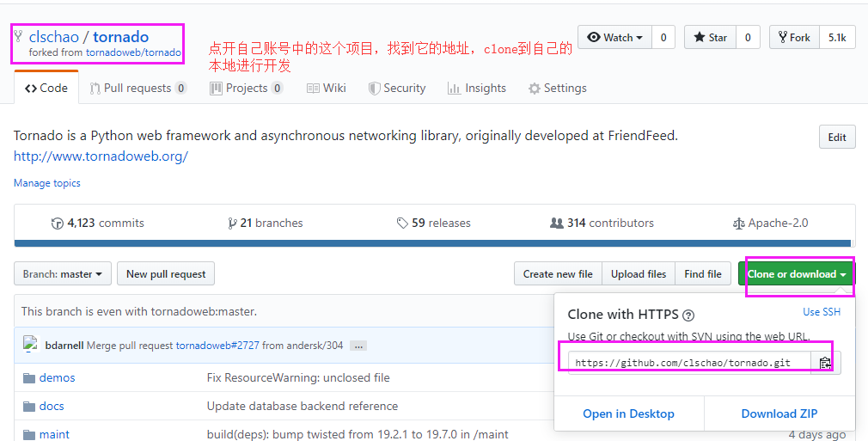Open the Projects tab
This screenshot has width=868, height=441.
247,88
